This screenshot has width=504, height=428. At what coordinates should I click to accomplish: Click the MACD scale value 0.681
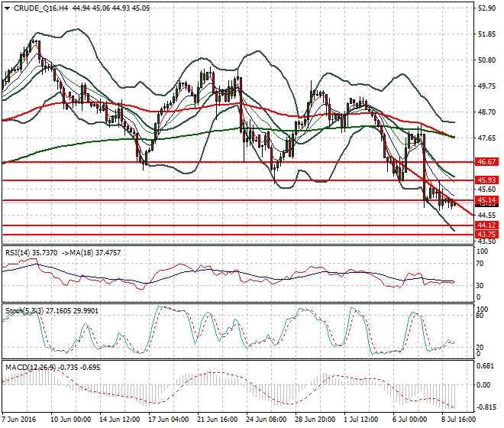click(x=485, y=366)
